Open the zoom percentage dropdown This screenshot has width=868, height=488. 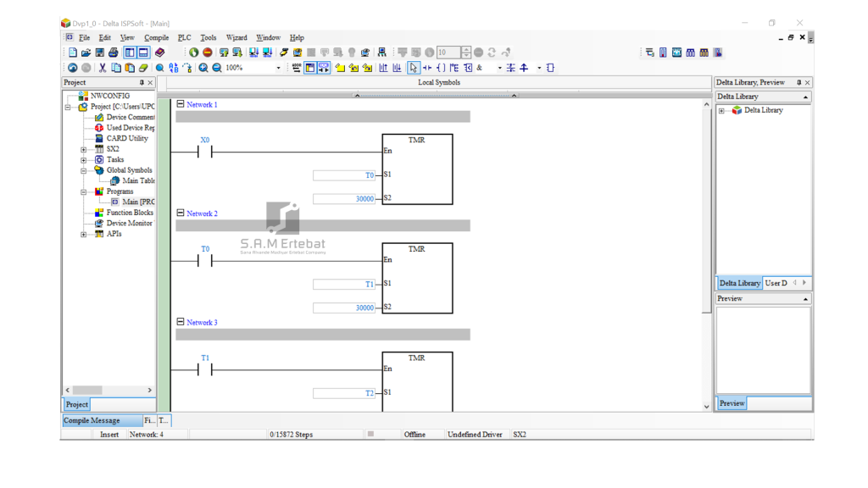tap(278, 68)
